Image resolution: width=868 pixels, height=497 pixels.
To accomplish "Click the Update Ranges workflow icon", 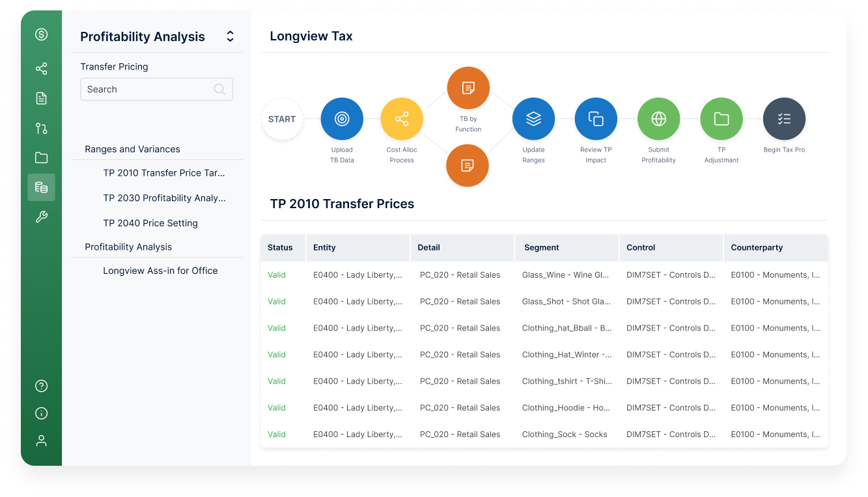I will [x=533, y=118].
